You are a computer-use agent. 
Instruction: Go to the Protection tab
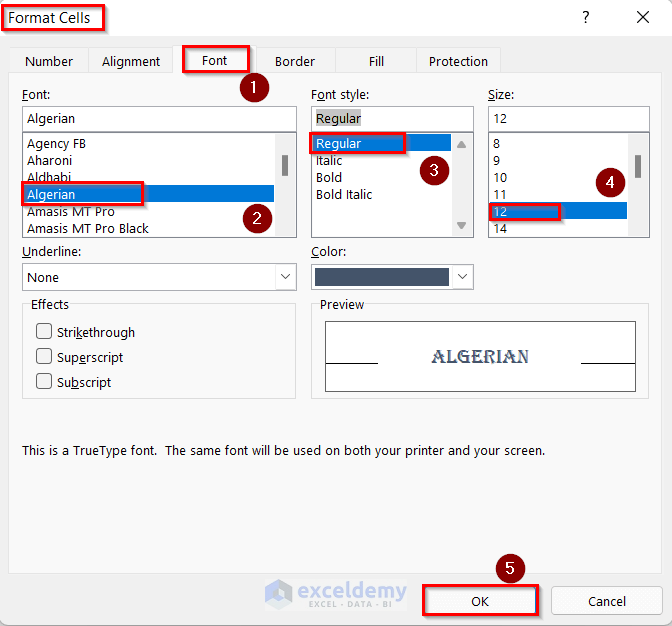(x=458, y=61)
